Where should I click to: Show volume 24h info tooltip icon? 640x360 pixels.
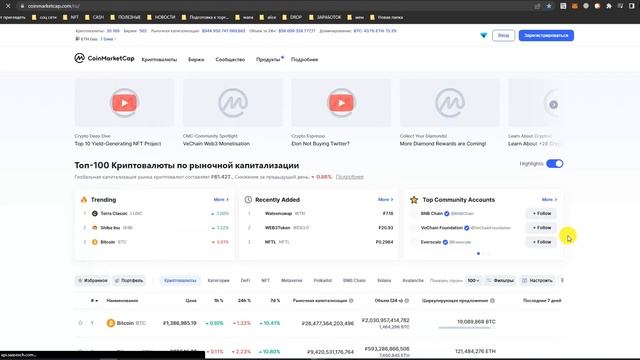pyautogui.click(x=407, y=301)
